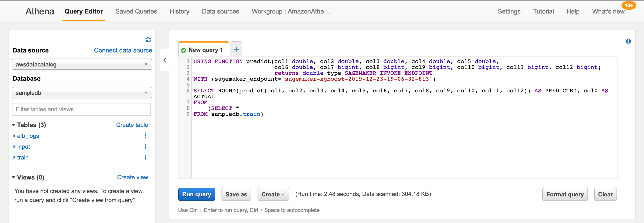The image size is (644, 223).
Task: Open the 10+ notifications badge
Action: 628,5
